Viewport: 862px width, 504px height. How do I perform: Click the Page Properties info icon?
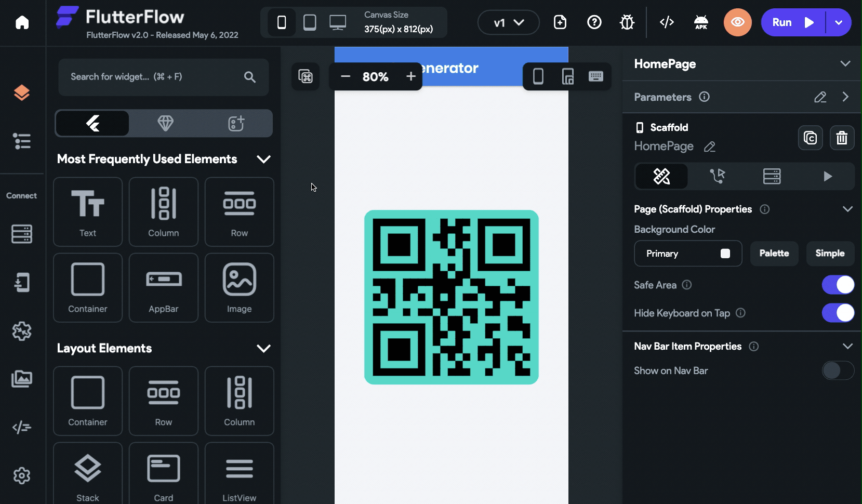point(765,209)
